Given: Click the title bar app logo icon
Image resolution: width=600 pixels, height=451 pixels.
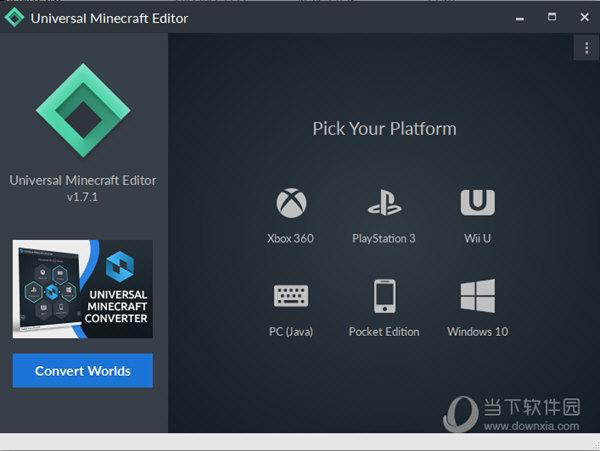Looking at the screenshot, I should [15, 18].
